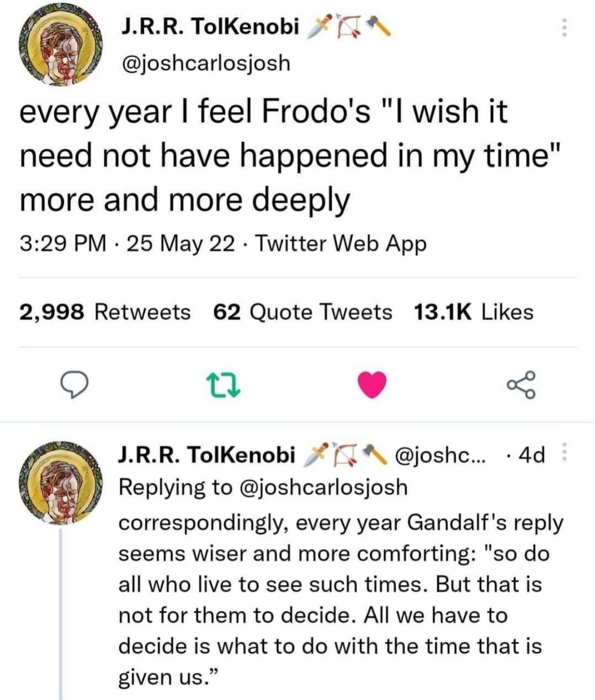Open the share icon for the tweet
This screenshot has width=595, height=700.
click(521, 385)
